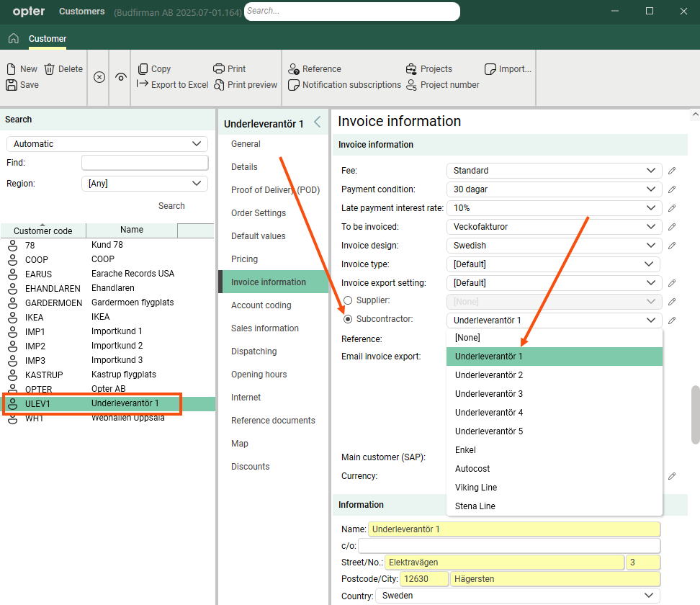Screen dimensions: 700x605
Task: Click the eye preview icon in toolbar
Action: [x=120, y=77]
